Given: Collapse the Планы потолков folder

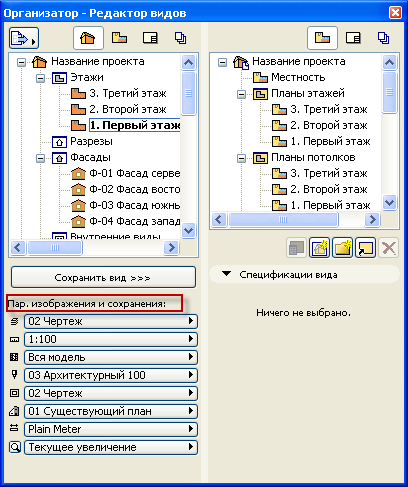Looking at the screenshot, I should [x=241, y=158].
